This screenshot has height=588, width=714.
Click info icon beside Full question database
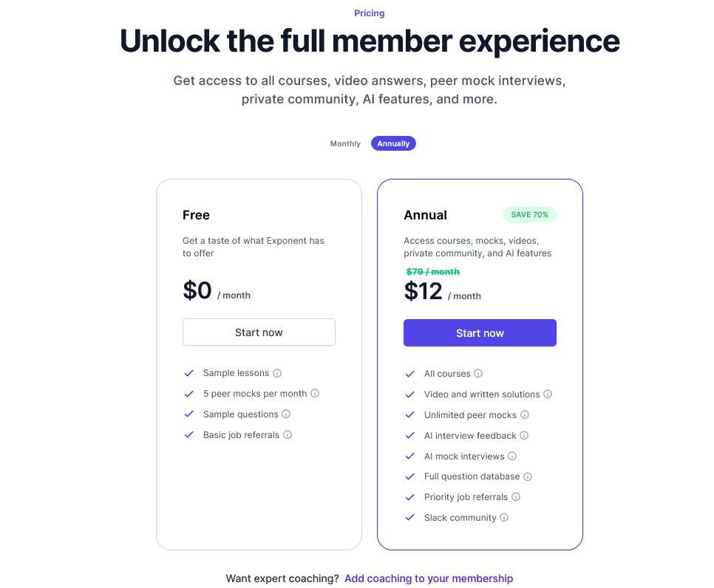528,476
